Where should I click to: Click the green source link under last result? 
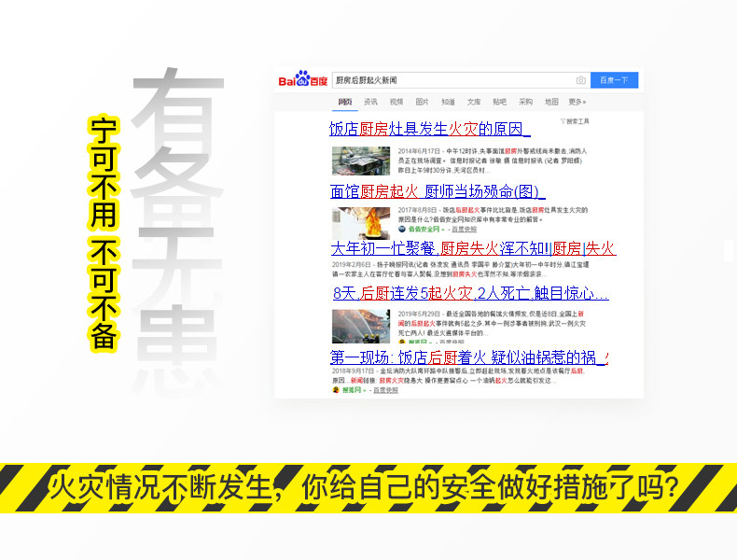point(351,390)
